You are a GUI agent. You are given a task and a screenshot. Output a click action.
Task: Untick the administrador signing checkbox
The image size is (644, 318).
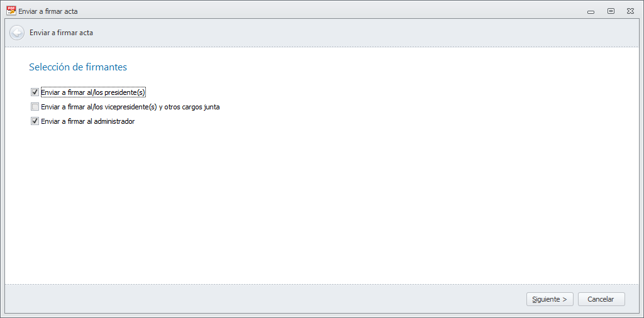click(35, 121)
